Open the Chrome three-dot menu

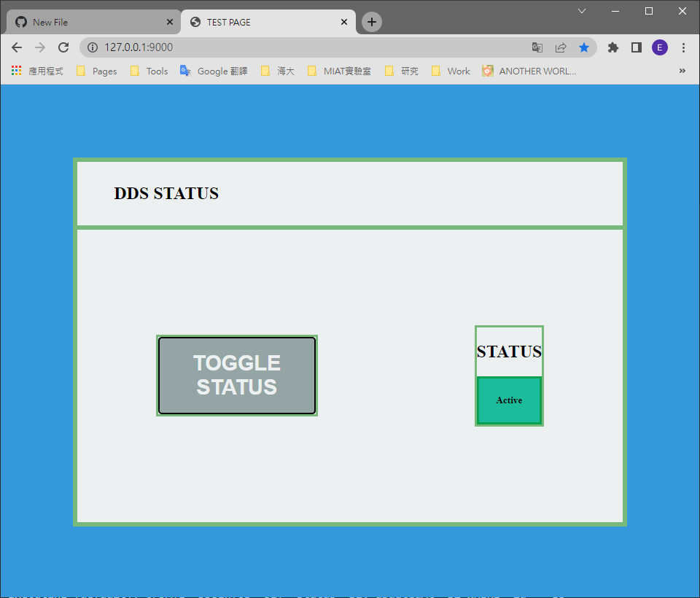coord(683,47)
